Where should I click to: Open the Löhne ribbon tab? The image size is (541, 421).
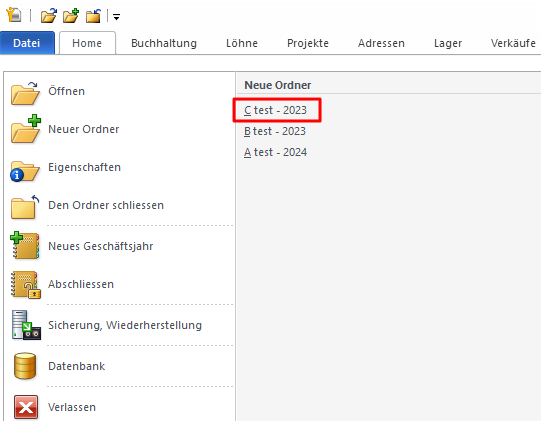click(242, 43)
